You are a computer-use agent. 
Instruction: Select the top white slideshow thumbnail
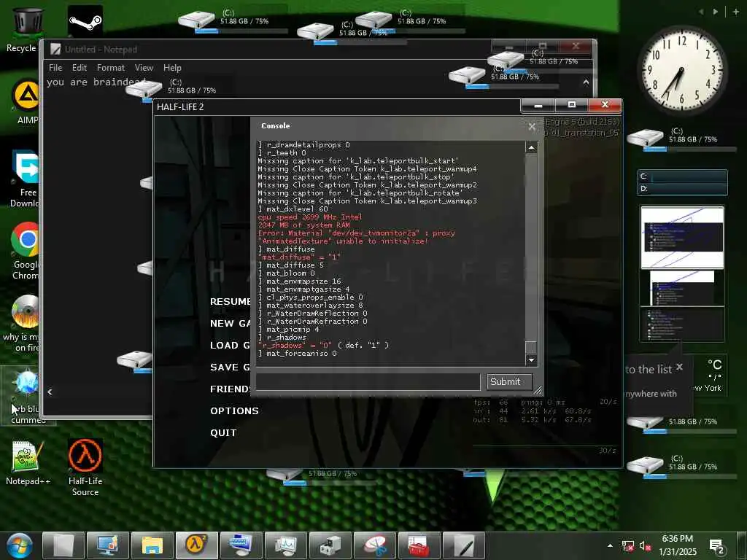[682, 237]
